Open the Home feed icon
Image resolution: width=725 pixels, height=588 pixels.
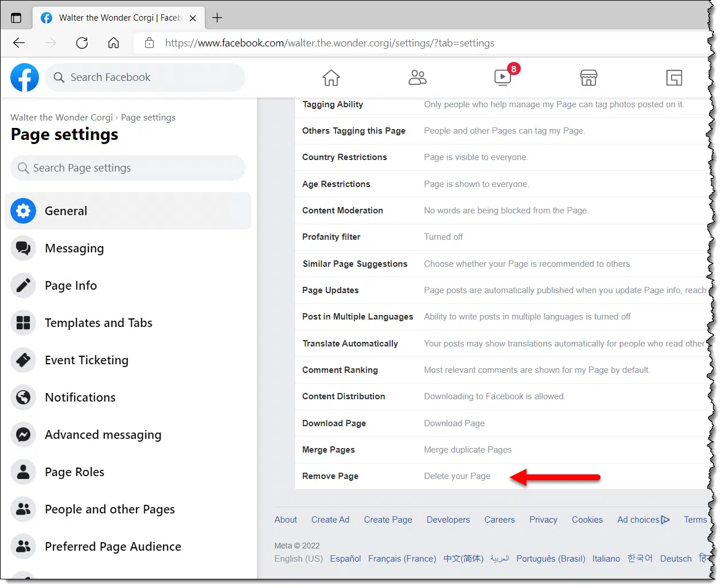click(x=331, y=77)
